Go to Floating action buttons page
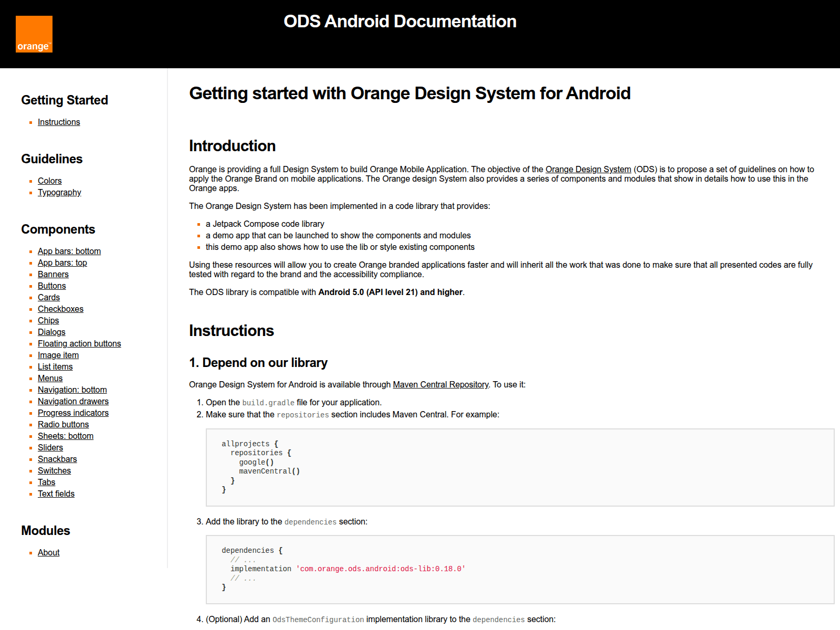840x630 pixels. [x=79, y=343]
